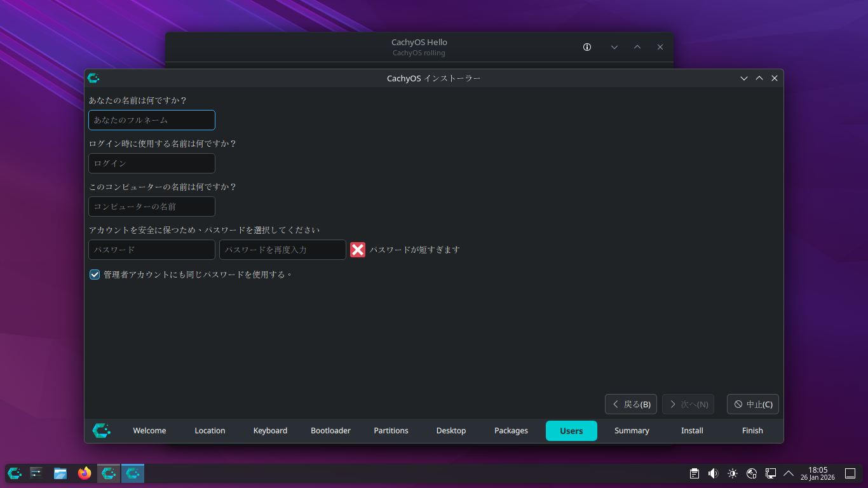868x488 pixels.
Task: Click the 'CachyOS Hello' window title
Action: [x=419, y=43]
